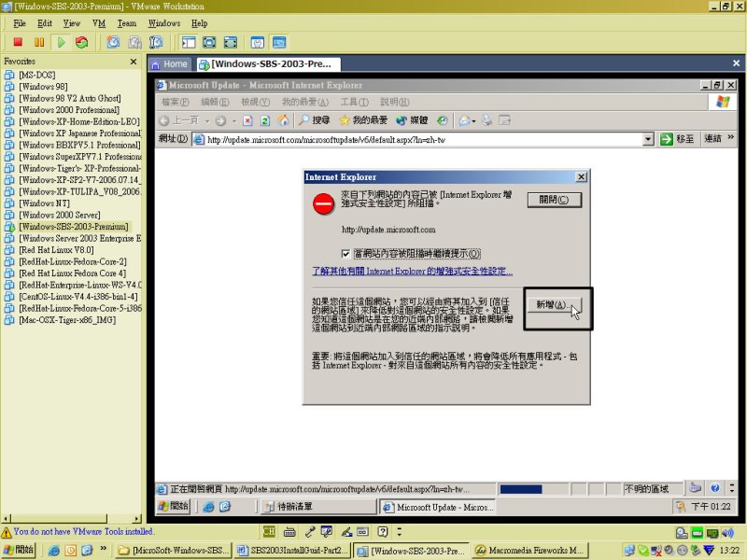The width and height of the screenshot is (747, 560).
Task: Open the Forward button dropdown arrow
Action: pyautogui.click(x=234, y=121)
